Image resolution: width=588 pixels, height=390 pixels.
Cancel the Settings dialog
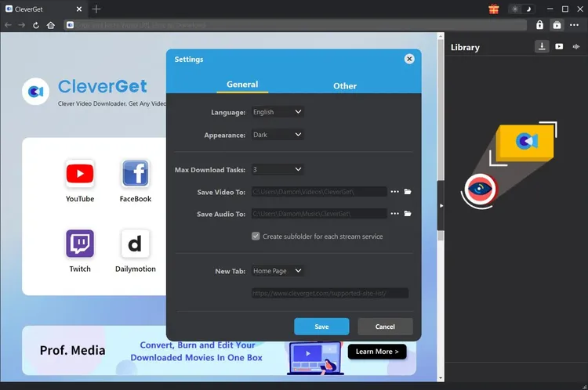point(385,327)
